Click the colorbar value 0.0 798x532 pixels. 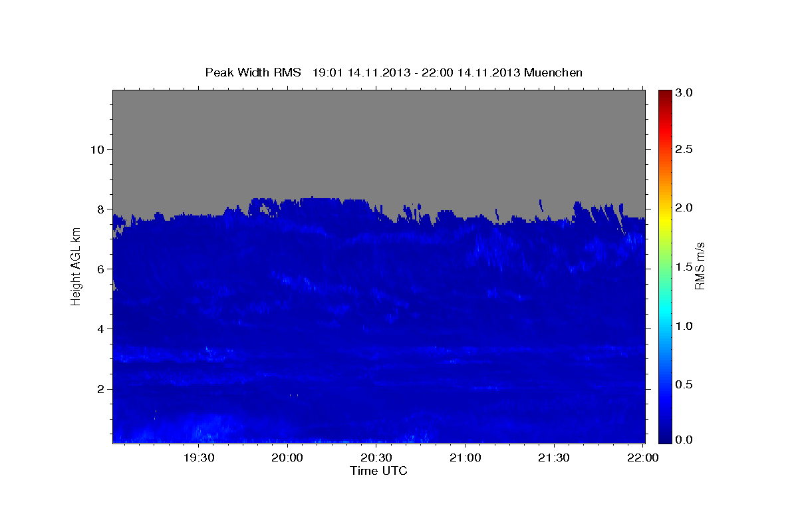684,439
